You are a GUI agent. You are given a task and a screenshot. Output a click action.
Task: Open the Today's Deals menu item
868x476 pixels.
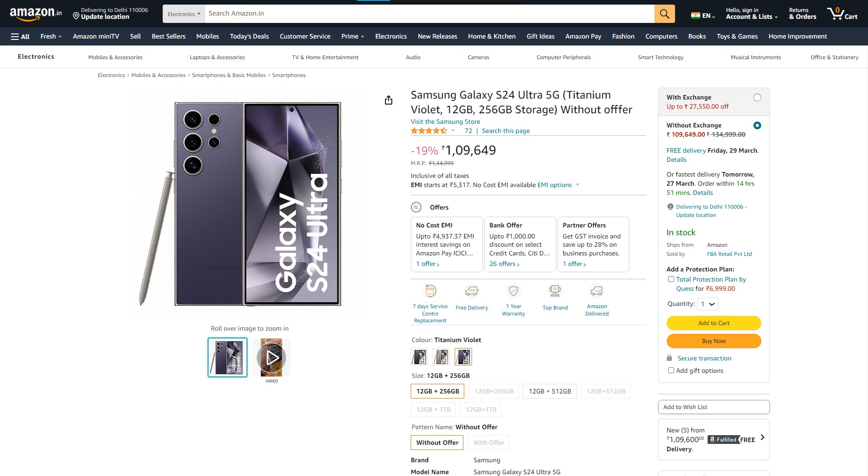point(249,36)
